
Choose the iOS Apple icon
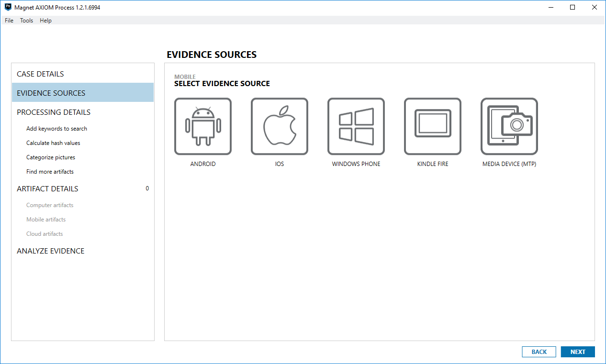tap(280, 127)
